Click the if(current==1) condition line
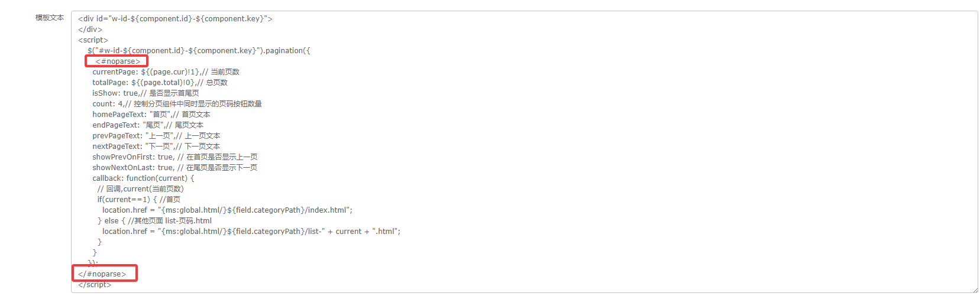 tap(139, 200)
